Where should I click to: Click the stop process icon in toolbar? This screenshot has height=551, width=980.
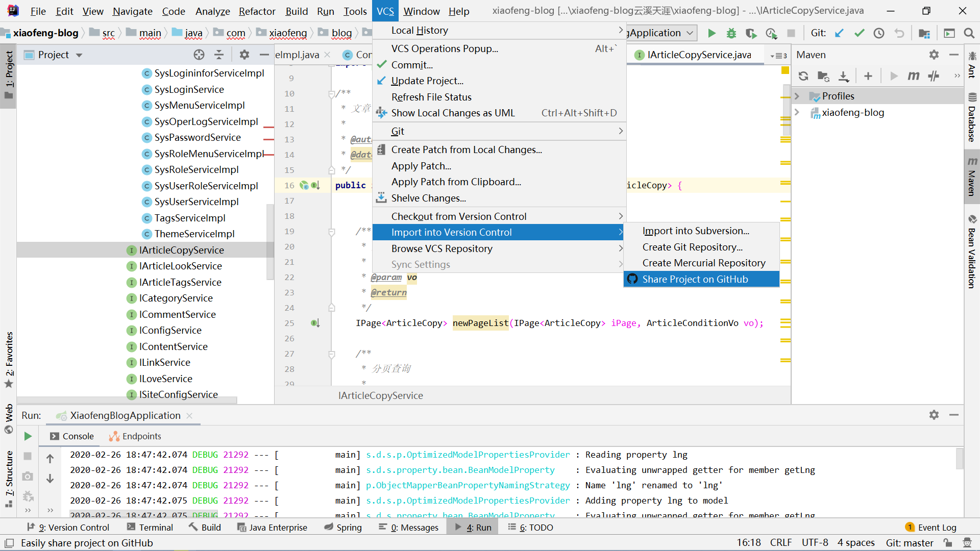(791, 33)
